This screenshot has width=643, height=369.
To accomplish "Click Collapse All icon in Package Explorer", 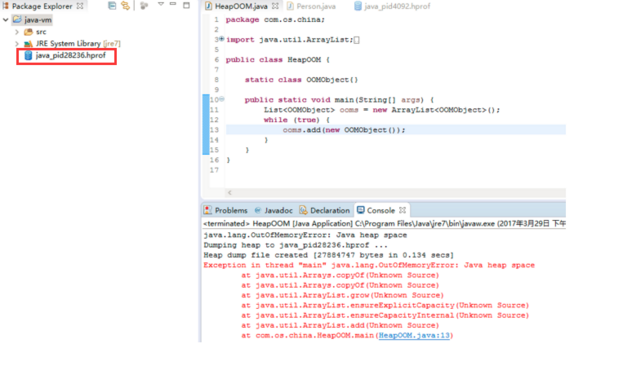I will pos(112,5).
